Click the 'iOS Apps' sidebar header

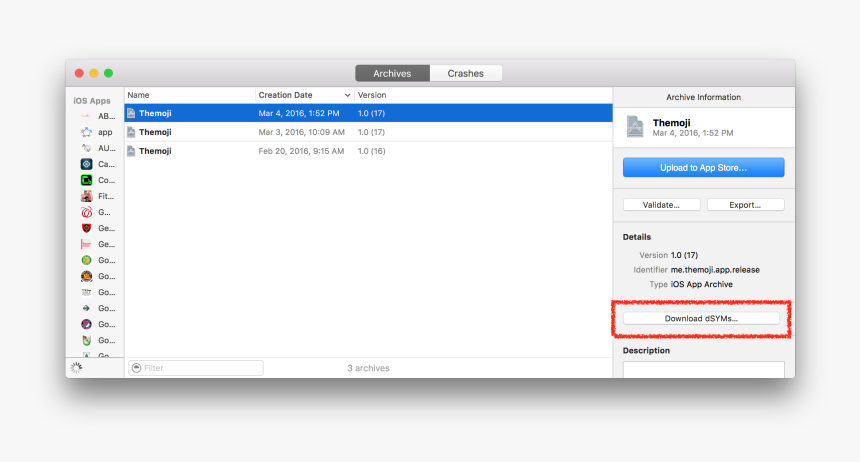pyautogui.click(x=92, y=101)
